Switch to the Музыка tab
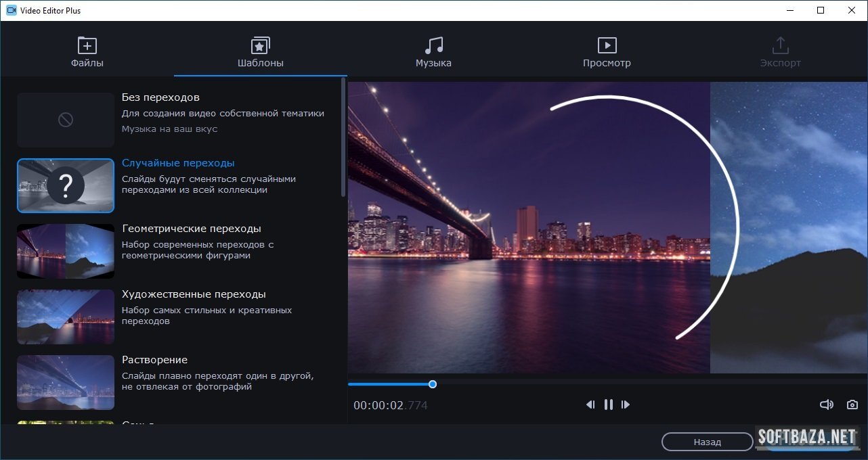This screenshot has width=868, height=460. tap(433, 53)
